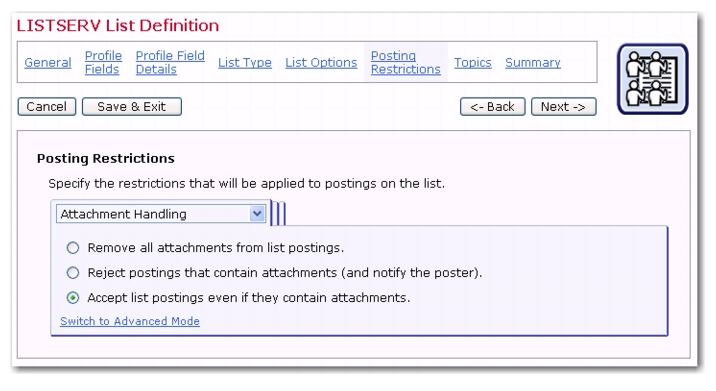Click the Save & Exit button

click(132, 107)
